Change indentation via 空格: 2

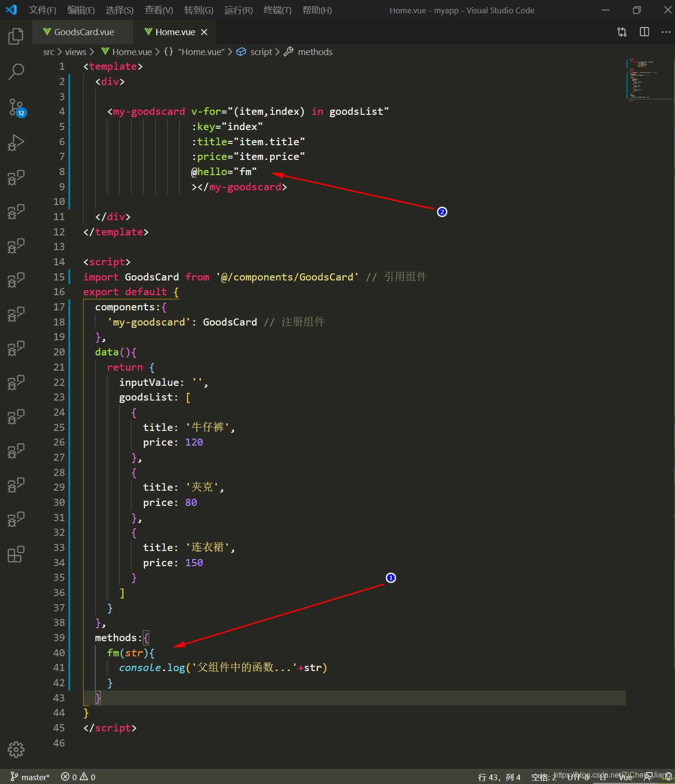(x=544, y=777)
